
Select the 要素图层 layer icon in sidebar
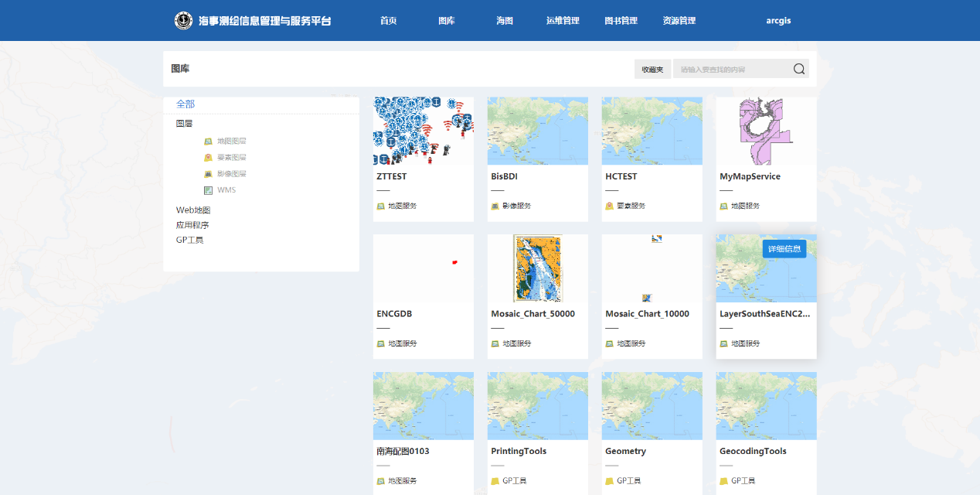[208, 158]
